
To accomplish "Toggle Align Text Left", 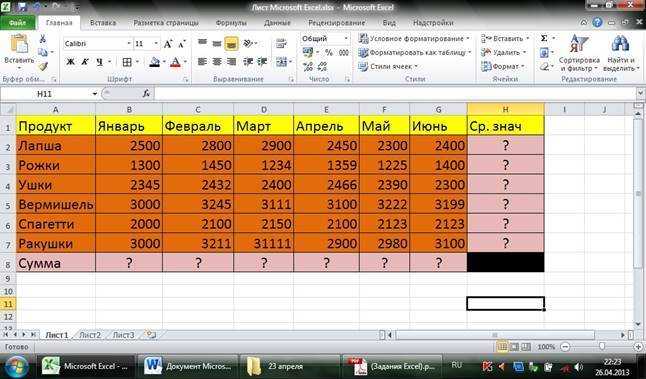I will coord(202,62).
